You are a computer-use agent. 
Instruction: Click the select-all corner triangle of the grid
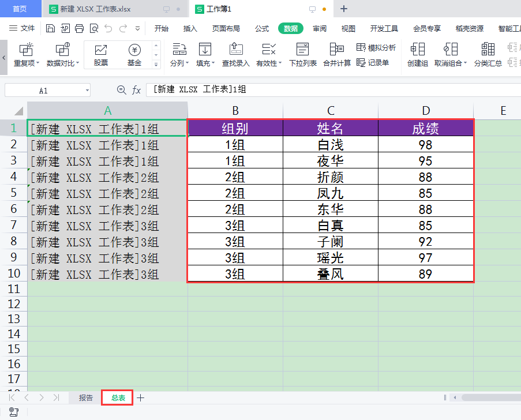[18, 111]
